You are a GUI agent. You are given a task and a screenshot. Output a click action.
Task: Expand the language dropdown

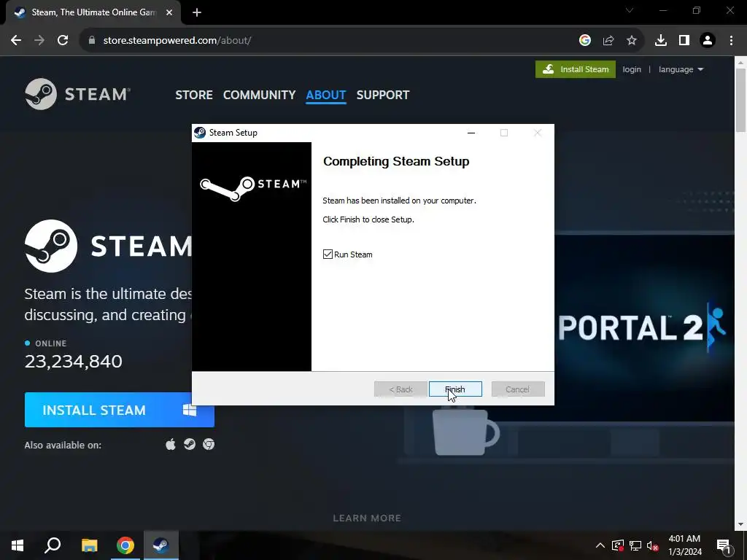(681, 69)
